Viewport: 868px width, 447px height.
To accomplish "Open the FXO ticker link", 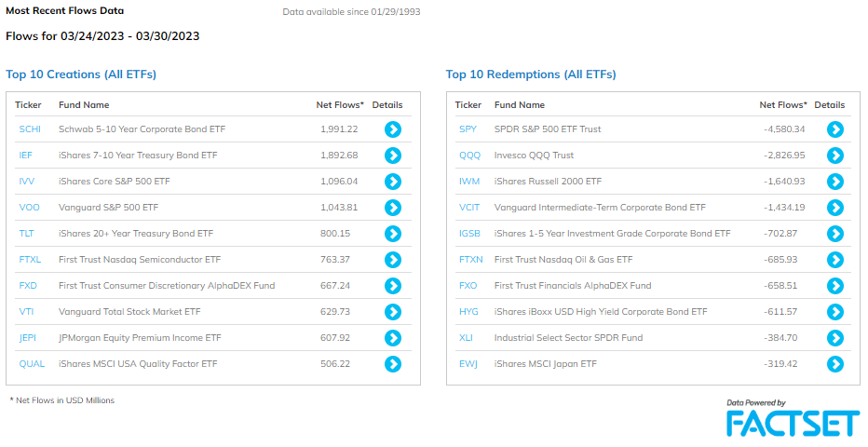I will pos(468,286).
